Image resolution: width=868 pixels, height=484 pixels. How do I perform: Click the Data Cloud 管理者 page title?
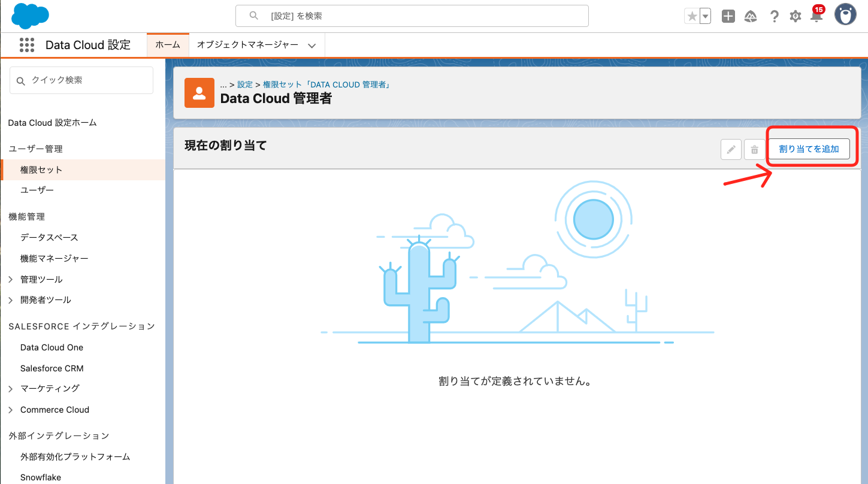(276, 99)
